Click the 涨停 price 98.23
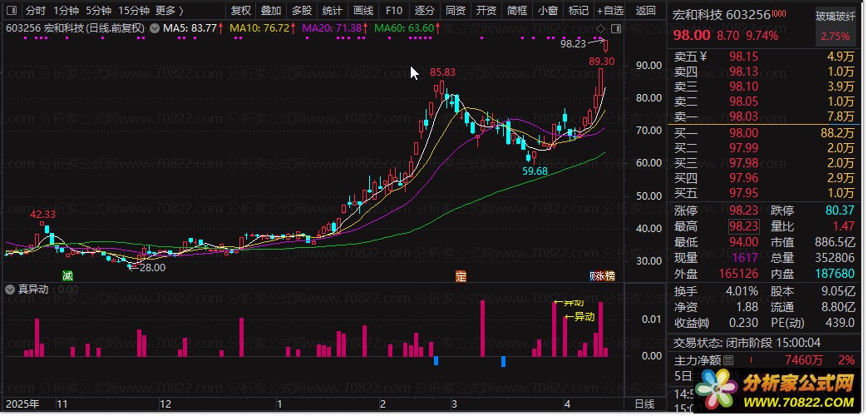868x416 pixels. click(x=744, y=211)
